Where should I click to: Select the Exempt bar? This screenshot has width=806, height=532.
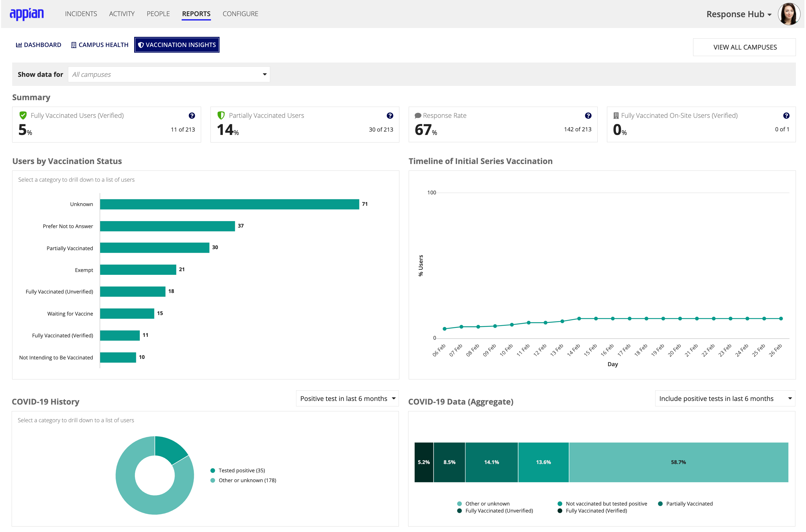[x=138, y=270]
